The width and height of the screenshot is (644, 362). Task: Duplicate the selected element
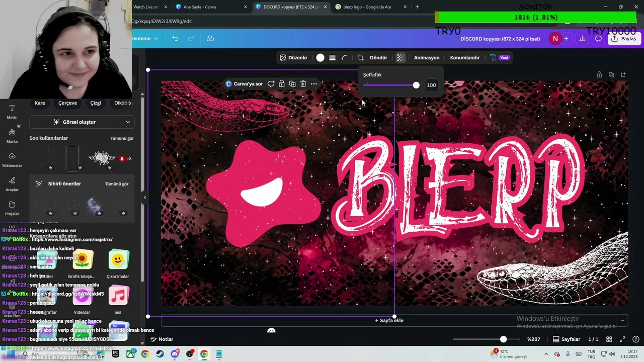point(292,84)
